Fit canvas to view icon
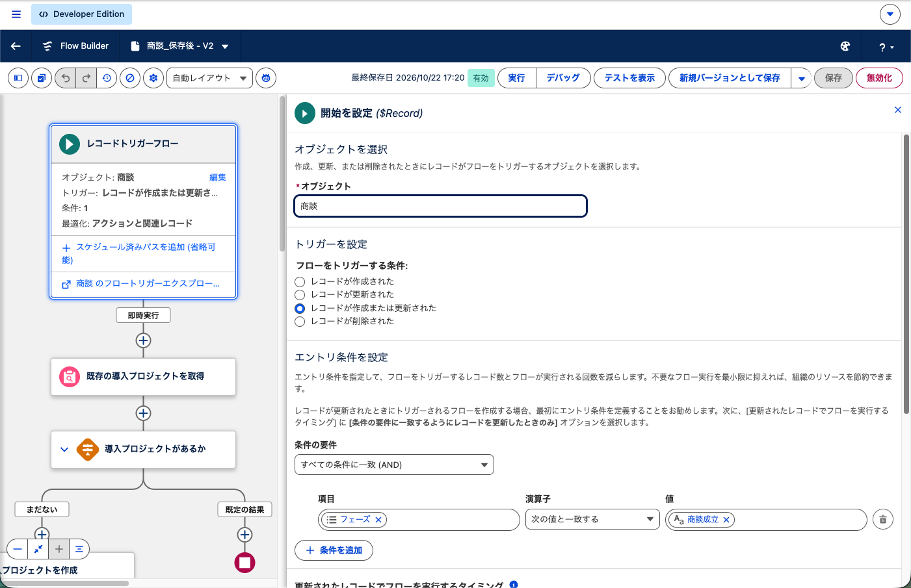 point(38,549)
